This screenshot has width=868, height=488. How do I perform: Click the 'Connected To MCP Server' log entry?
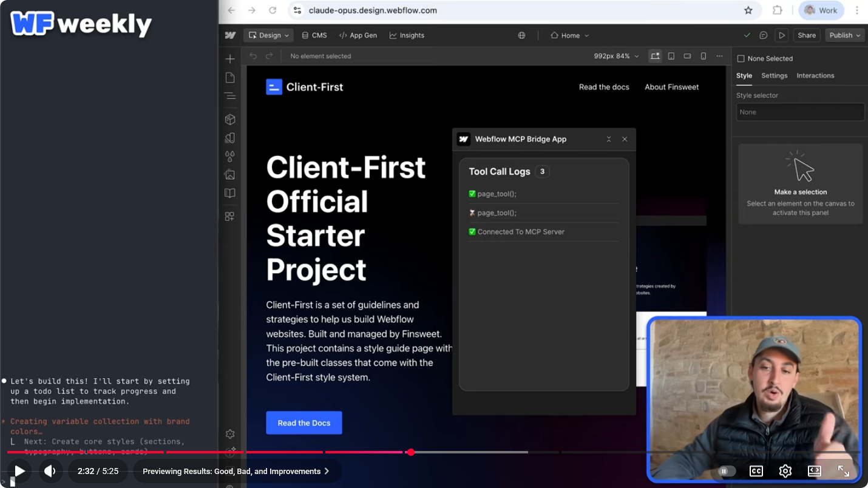tap(544, 232)
